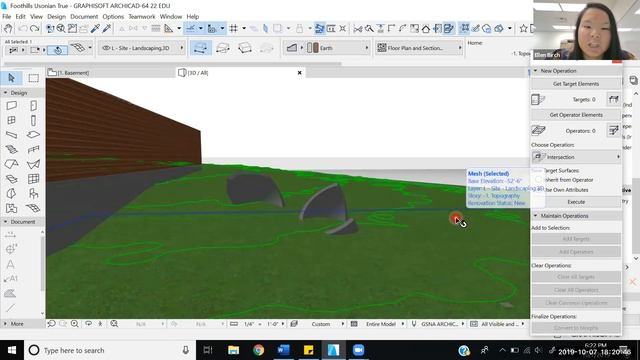
Task: Toggle the Grid Snap hash icon
Action: pos(233,28)
